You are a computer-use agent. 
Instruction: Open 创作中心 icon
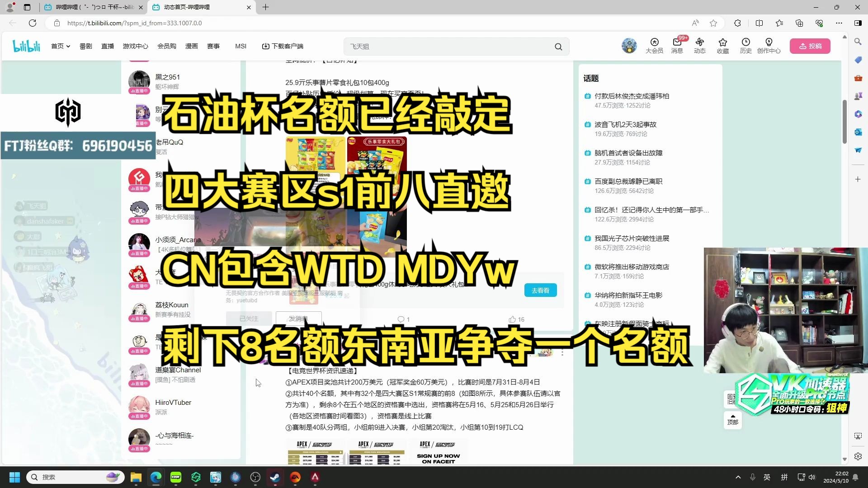(x=769, y=46)
